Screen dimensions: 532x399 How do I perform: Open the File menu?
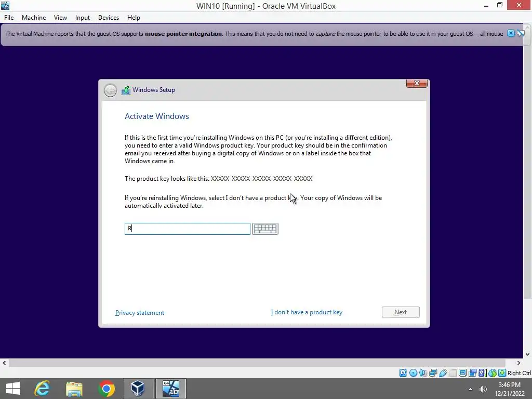pos(9,18)
